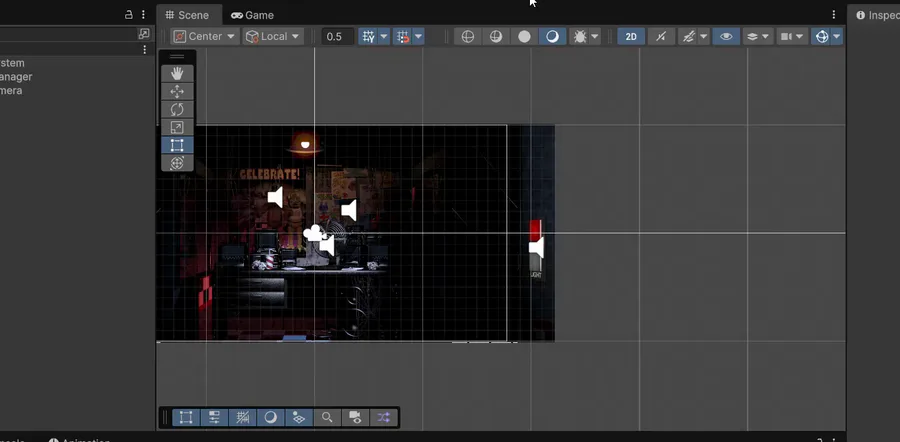Toggle the Gizmos button
This screenshot has height=442, width=900.
pos(821,36)
